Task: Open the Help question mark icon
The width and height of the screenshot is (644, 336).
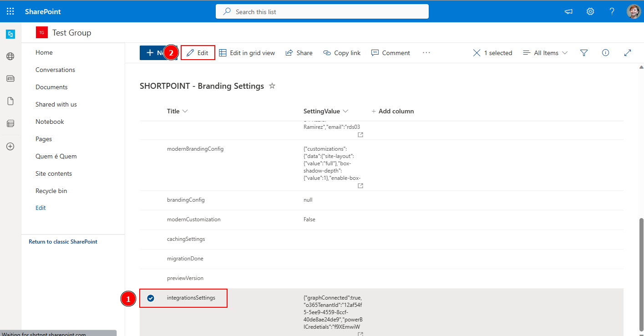Action: (x=612, y=11)
